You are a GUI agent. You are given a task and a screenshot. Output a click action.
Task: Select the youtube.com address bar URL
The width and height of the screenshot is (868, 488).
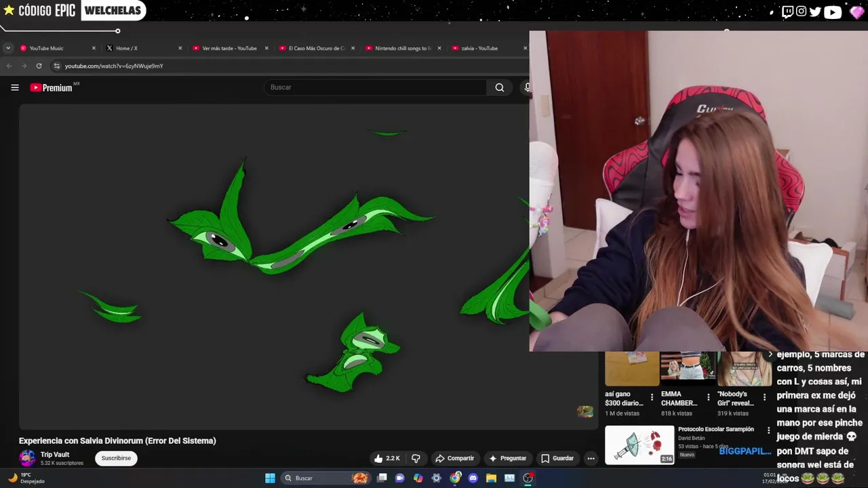(x=114, y=66)
